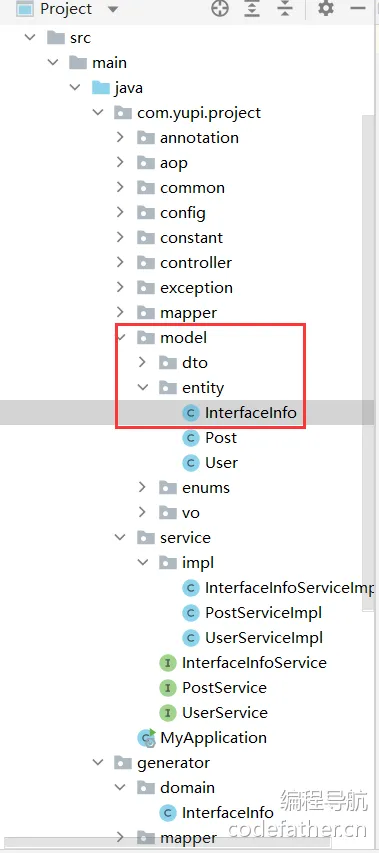Hide the Project panel with minus icon

(358, 9)
